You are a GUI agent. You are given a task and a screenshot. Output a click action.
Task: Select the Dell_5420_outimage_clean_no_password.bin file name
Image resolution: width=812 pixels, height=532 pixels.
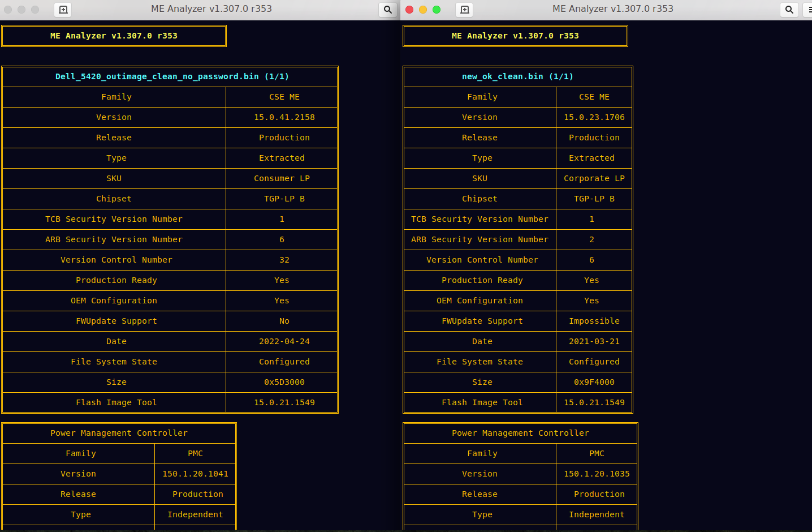[x=157, y=76]
